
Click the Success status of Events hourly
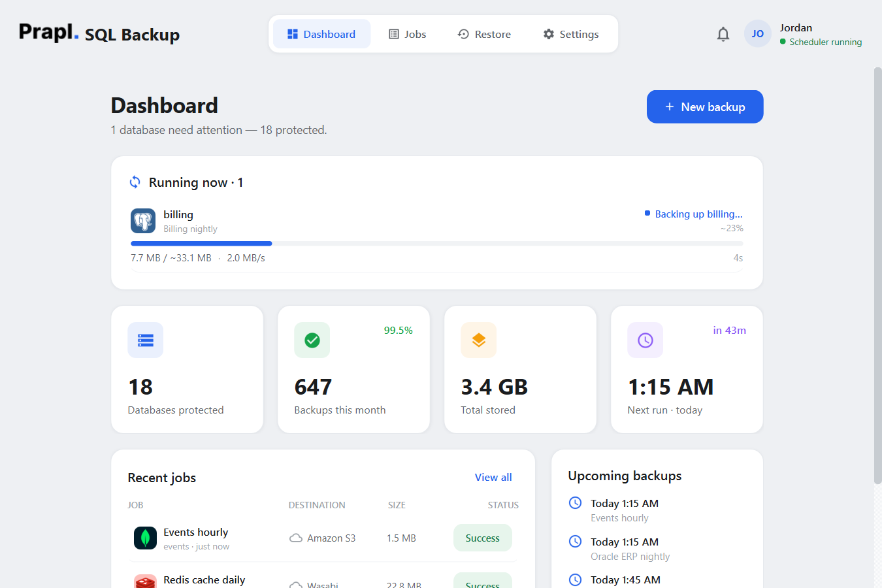tap(483, 538)
